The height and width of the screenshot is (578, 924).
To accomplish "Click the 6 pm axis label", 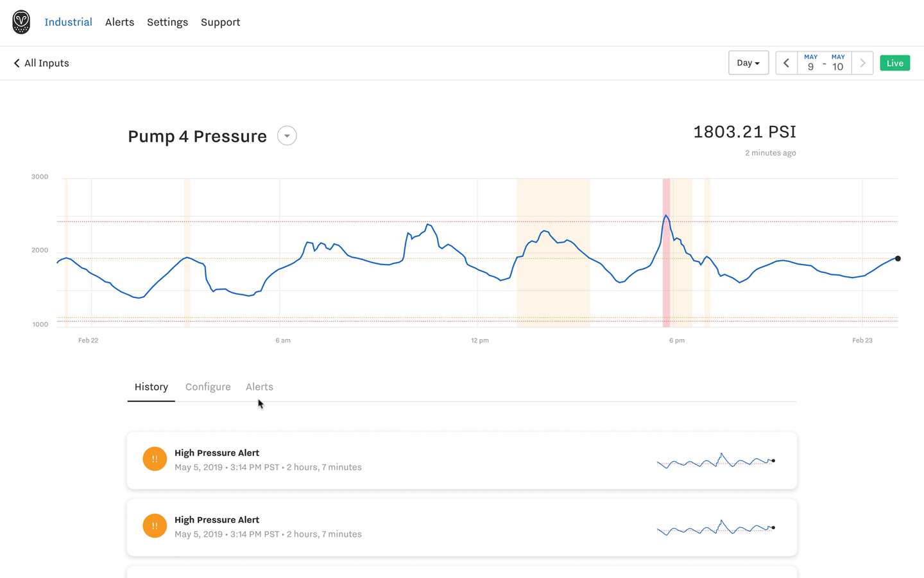I will tap(677, 340).
